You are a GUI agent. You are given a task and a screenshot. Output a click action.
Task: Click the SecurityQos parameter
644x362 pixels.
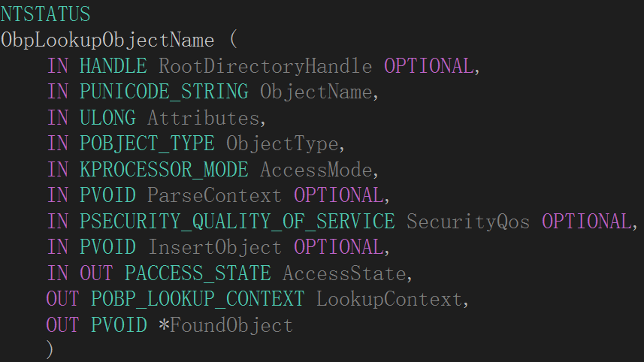point(468,222)
